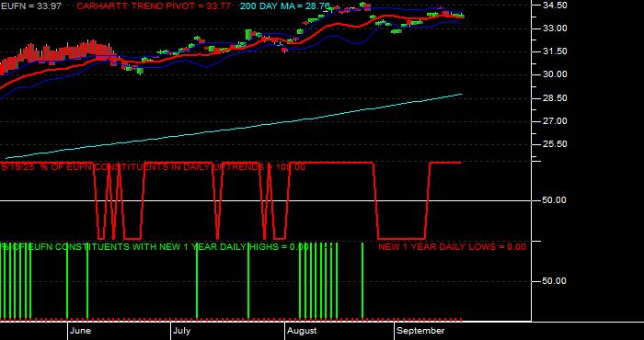This screenshot has height=340, width=644.
Task: Select the July marker on the time axis
Action: [181, 331]
